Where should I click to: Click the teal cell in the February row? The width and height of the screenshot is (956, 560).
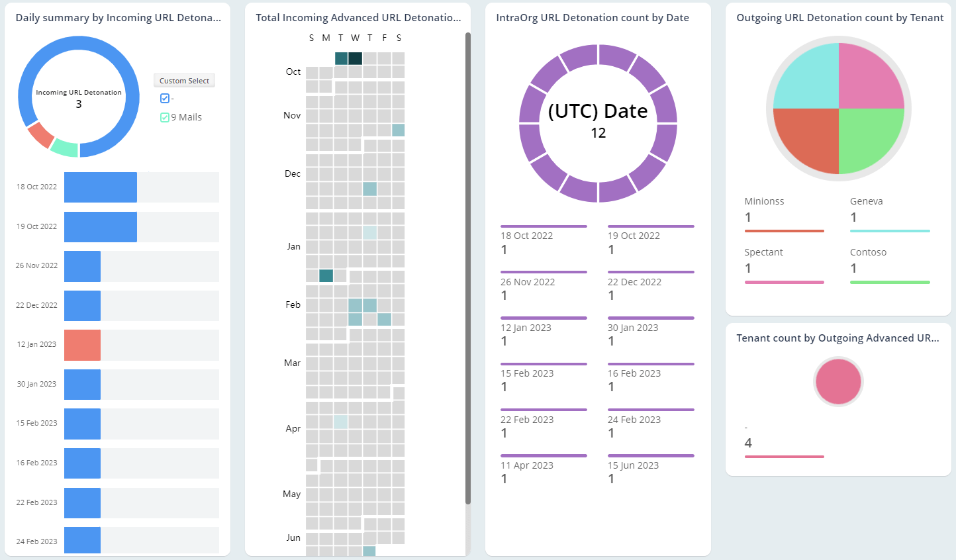tap(356, 304)
